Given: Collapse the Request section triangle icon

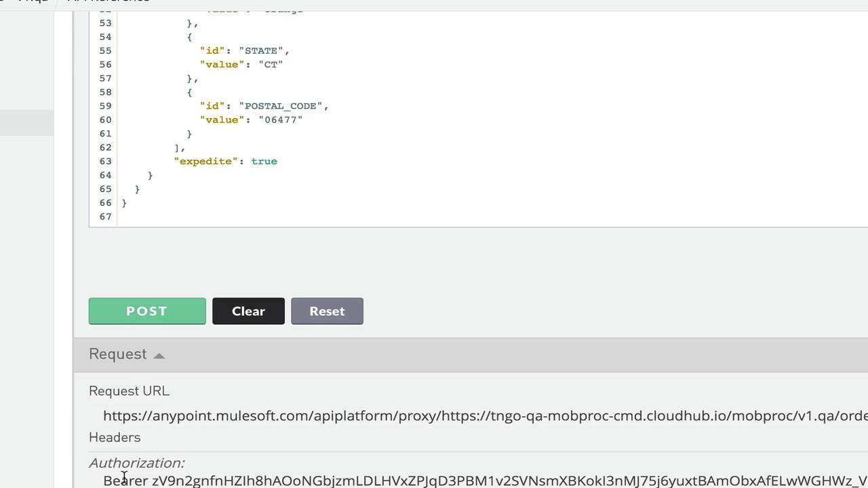Looking at the screenshot, I should (159, 355).
